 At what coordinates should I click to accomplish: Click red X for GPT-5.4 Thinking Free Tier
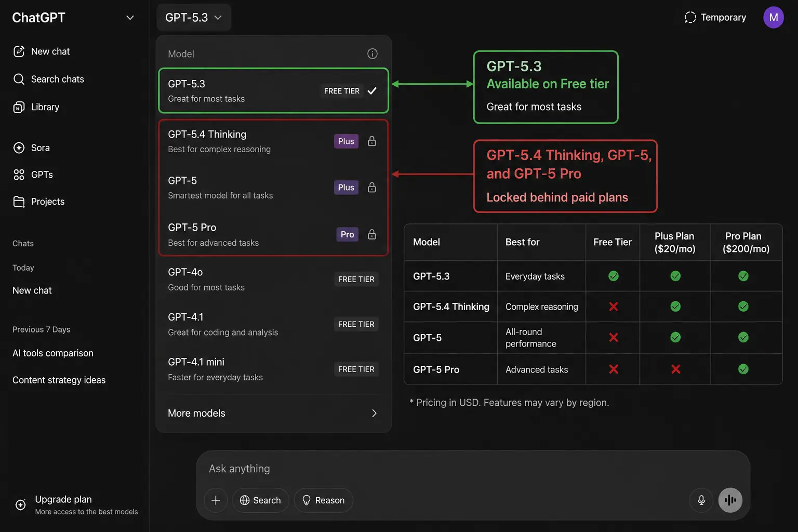[x=614, y=307]
